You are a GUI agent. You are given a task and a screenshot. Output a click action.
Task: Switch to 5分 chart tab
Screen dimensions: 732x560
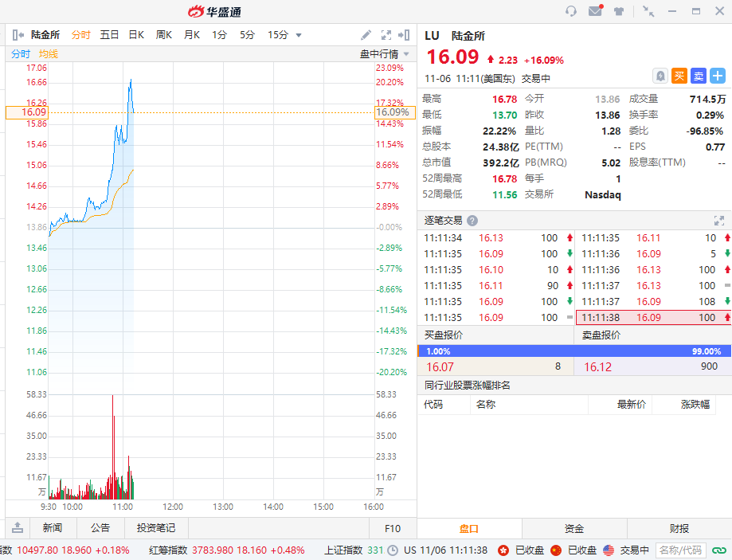click(x=248, y=35)
